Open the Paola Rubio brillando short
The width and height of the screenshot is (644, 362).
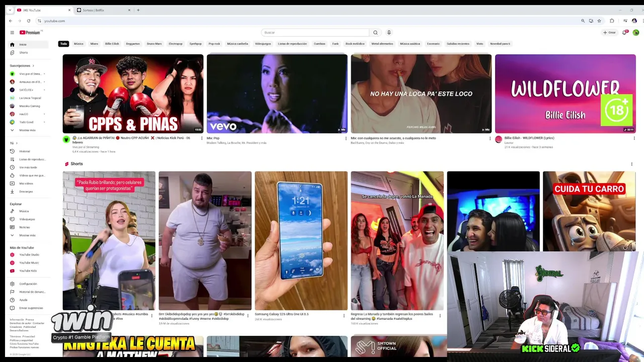point(109,241)
